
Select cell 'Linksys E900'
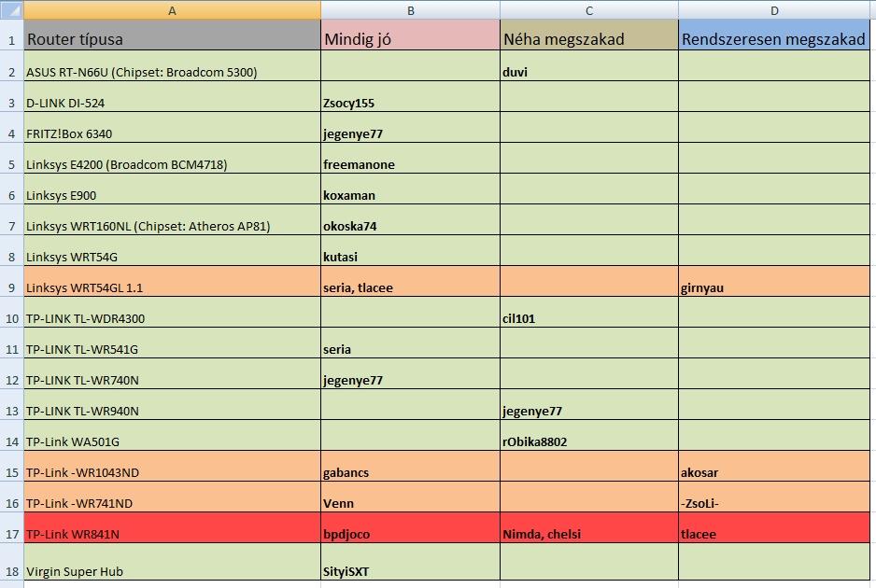(172, 189)
